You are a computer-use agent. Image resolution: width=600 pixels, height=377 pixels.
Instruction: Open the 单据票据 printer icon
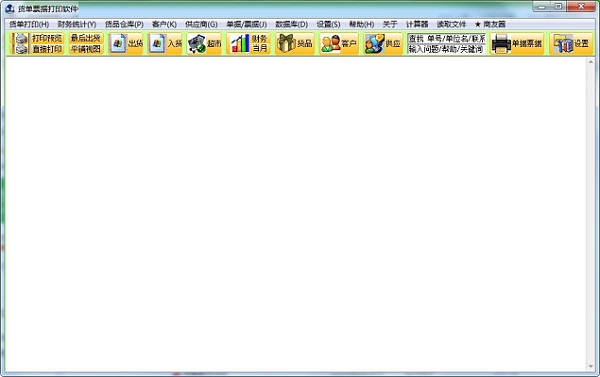[x=517, y=43]
